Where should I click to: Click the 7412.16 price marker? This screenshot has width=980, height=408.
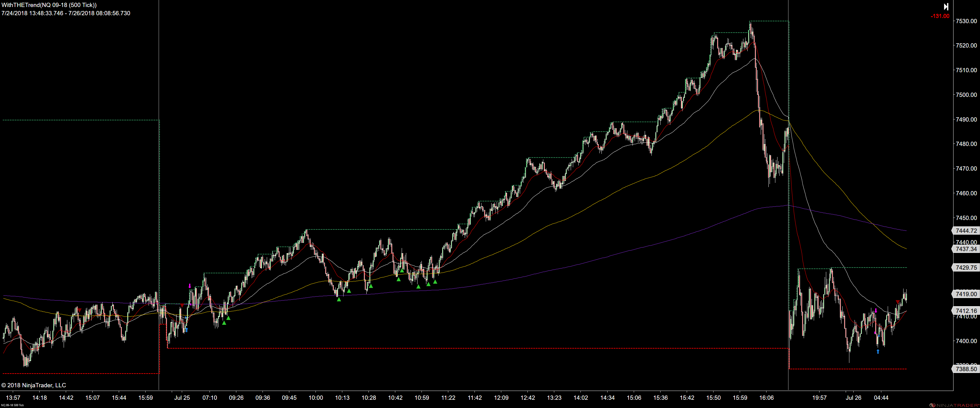[x=966, y=311]
